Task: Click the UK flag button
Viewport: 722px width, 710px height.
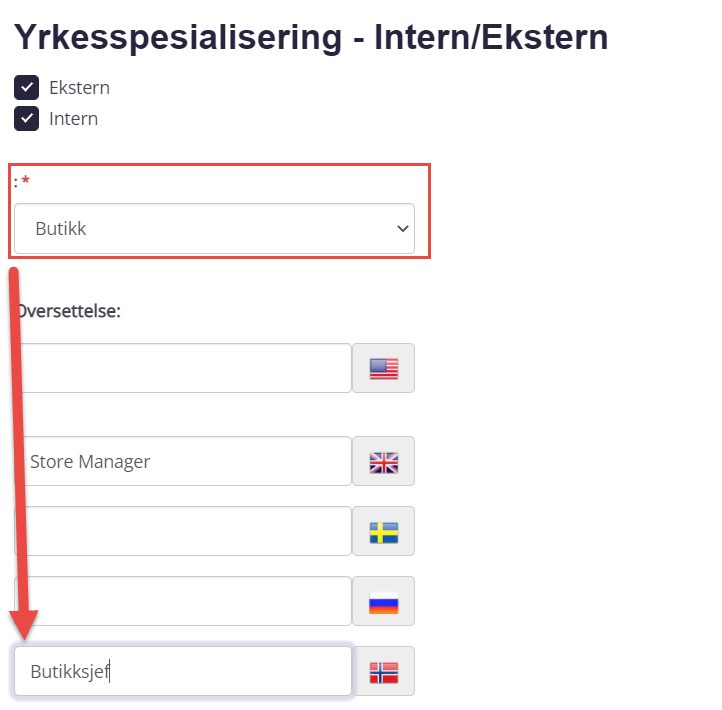Action: pos(384,461)
